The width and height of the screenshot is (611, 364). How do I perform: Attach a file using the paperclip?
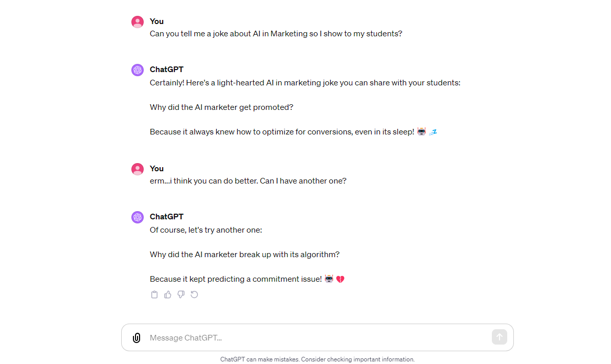(135, 337)
